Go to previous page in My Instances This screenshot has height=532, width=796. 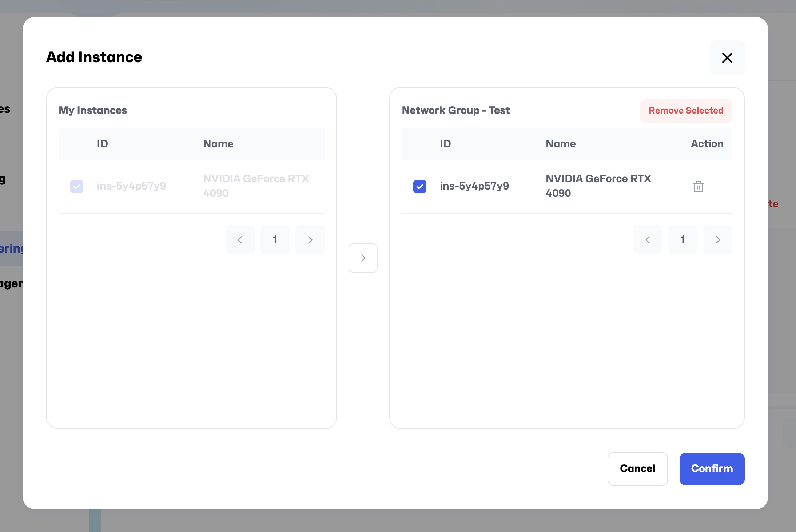tap(240, 239)
